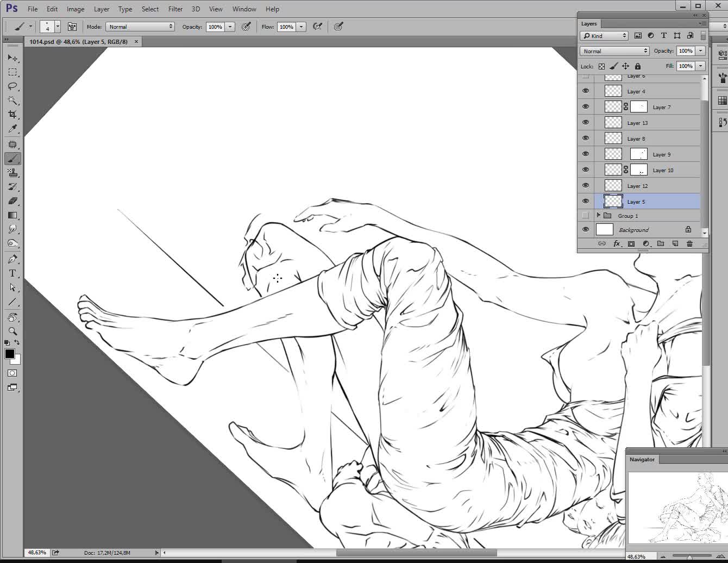Screen dimensions: 728x563
Task: Select the Rectangular Marquee tool
Action: click(x=12, y=72)
